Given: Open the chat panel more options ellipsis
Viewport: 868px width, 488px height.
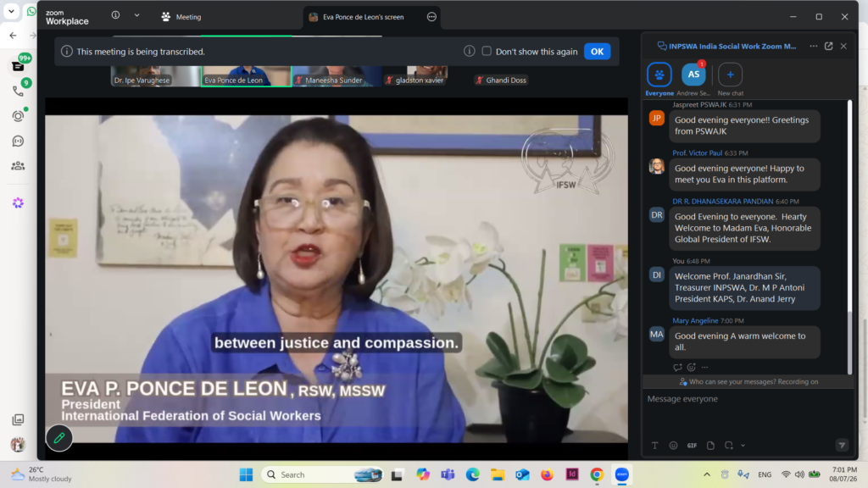Looking at the screenshot, I should [813, 46].
